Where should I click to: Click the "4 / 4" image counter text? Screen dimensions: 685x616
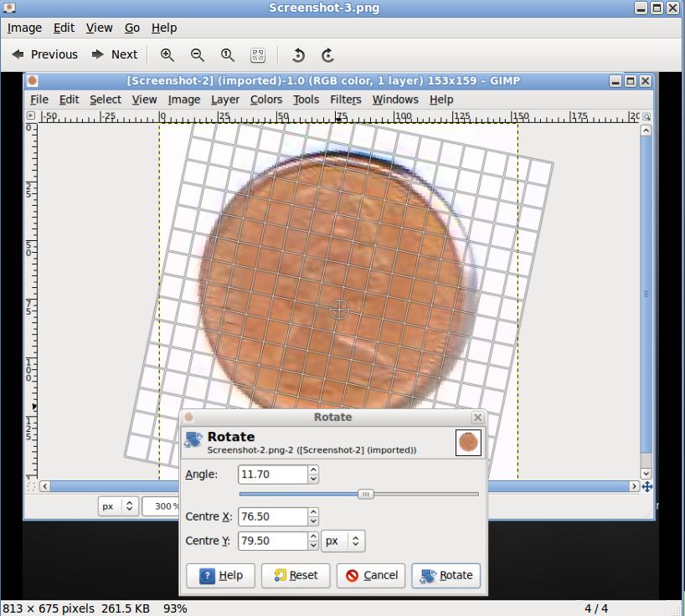point(596,608)
